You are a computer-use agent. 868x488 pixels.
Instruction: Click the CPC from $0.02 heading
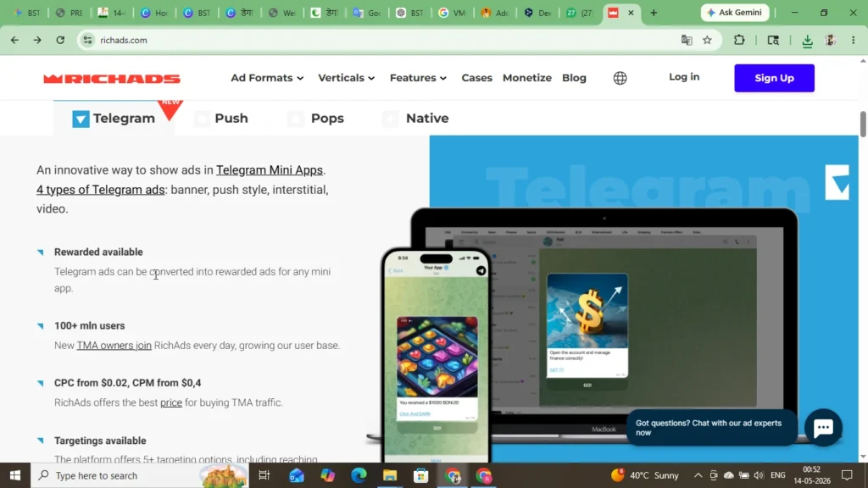click(x=127, y=383)
